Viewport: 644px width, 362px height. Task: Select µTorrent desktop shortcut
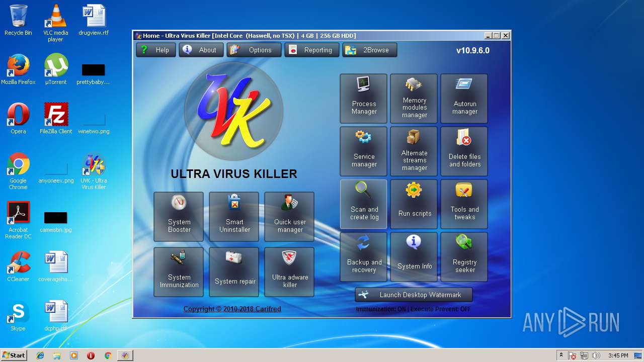click(56, 69)
